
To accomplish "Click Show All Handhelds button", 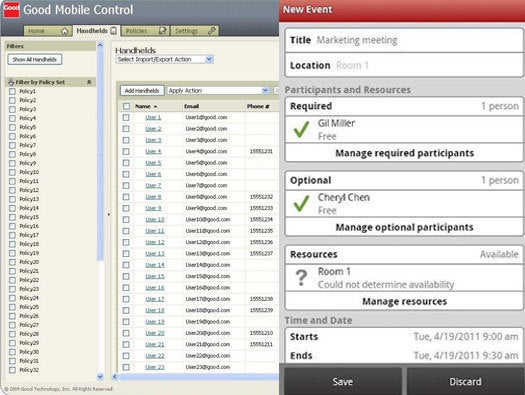I will (34, 60).
